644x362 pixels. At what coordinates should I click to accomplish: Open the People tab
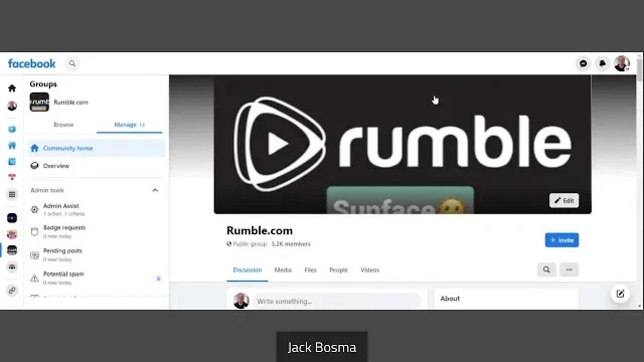point(339,270)
